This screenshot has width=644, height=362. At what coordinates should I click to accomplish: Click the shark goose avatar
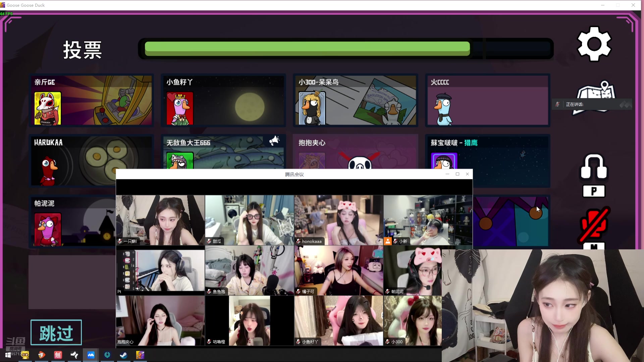180,161
